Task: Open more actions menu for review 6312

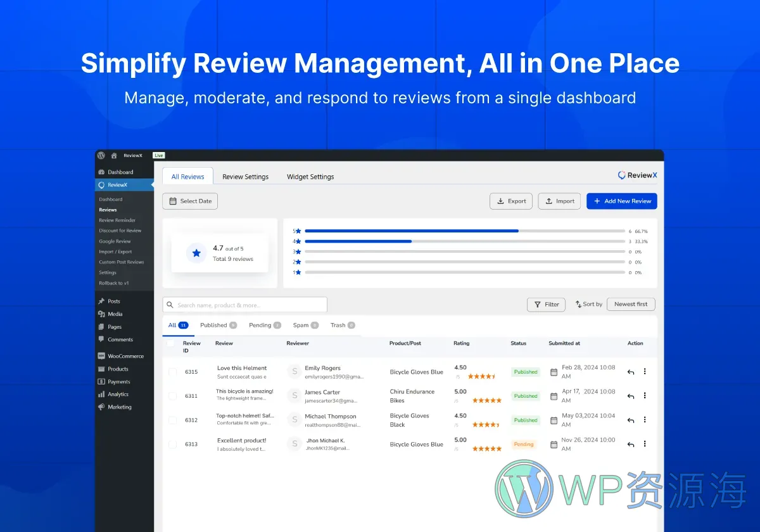Action: pos(645,420)
